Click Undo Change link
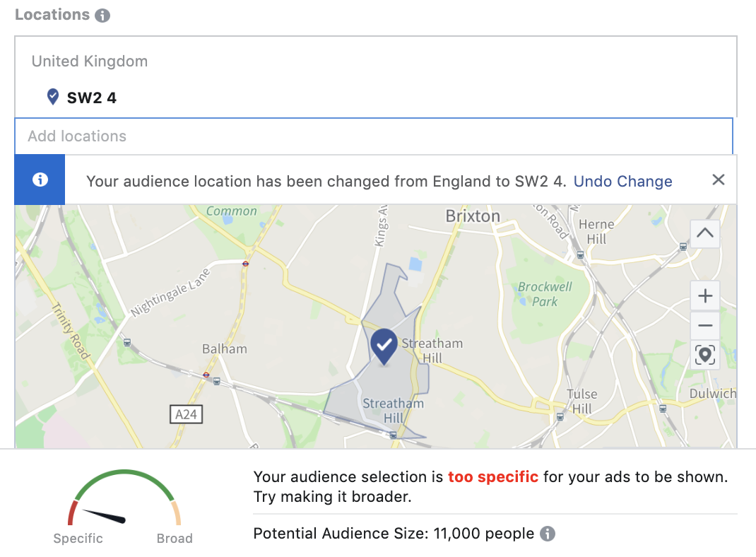Image resolution: width=756 pixels, height=557 pixels. (x=622, y=182)
